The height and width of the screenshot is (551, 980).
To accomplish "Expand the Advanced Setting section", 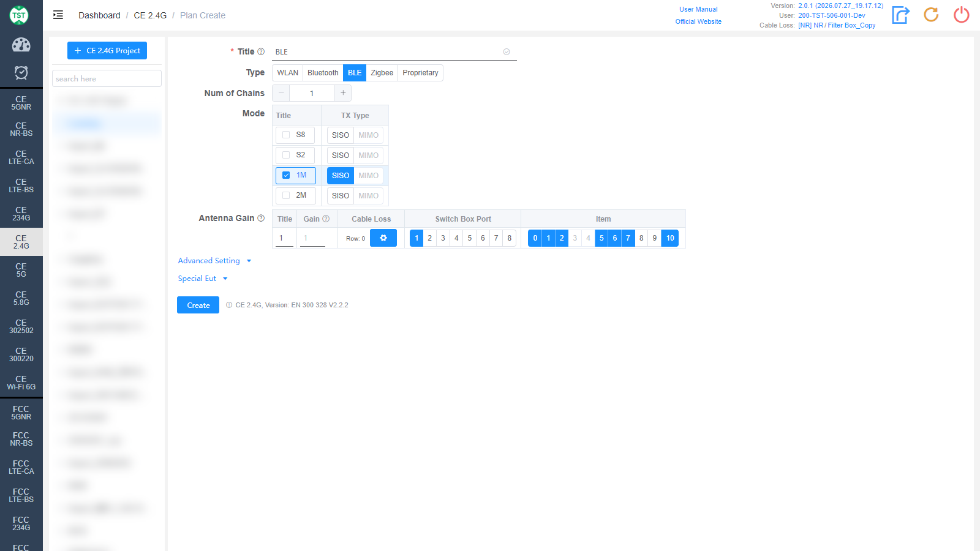I will pyautogui.click(x=215, y=261).
